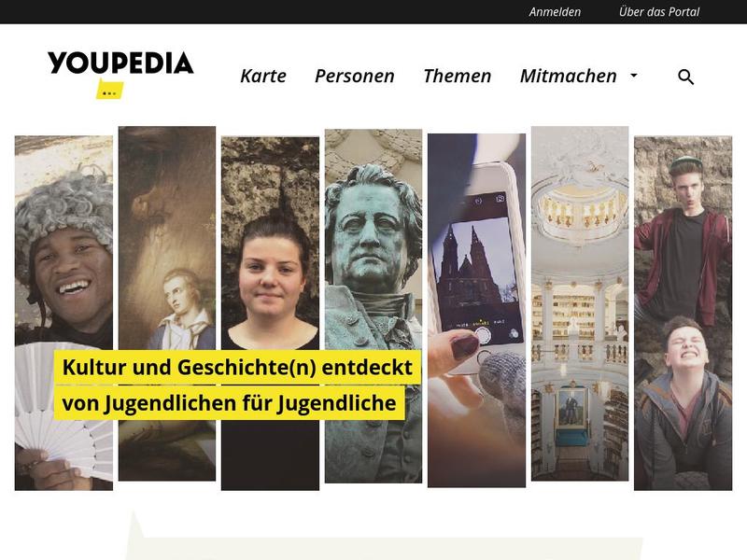The image size is (747, 560).
Task: Select the man with grey wig image
Action: point(63,313)
